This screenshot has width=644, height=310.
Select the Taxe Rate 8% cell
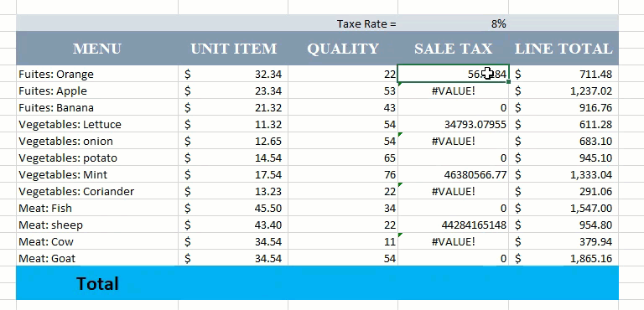coord(453,23)
